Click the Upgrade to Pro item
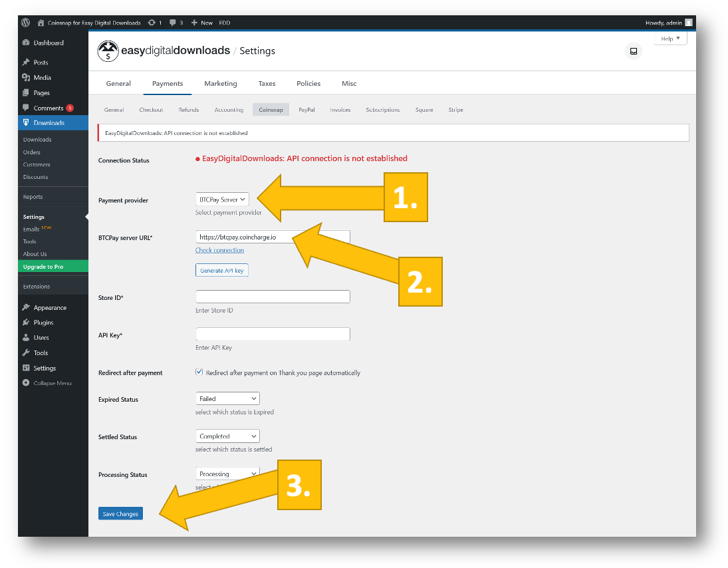The width and height of the screenshot is (728, 568). click(53, 266)
